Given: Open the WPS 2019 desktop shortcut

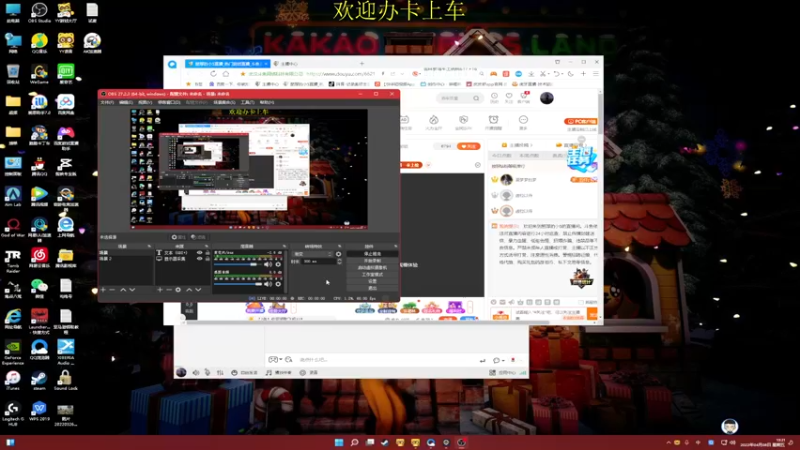Looking at the screenshot, I should (39, 411).
